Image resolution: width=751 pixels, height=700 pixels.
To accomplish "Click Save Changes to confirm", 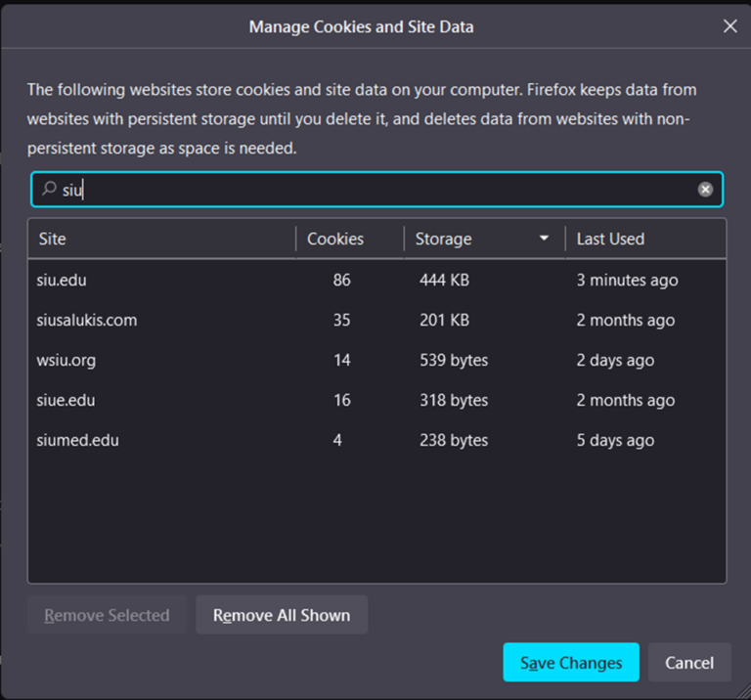I will [x=571, y=663].
